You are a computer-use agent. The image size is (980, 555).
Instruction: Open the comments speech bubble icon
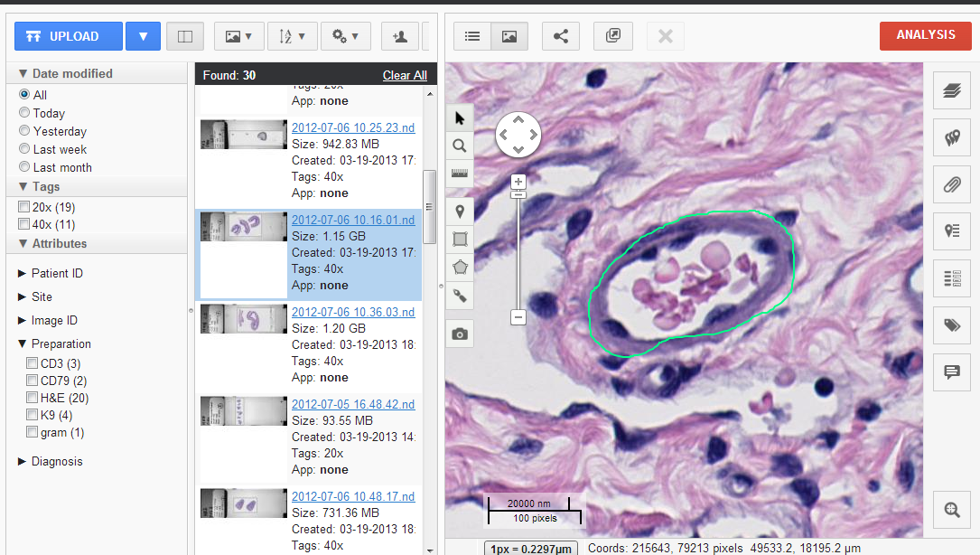(951, 372)
